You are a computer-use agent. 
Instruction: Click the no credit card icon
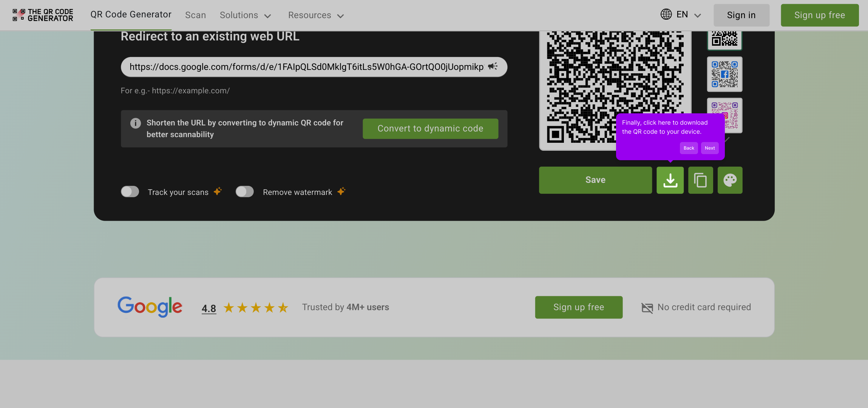click(647, 308)
